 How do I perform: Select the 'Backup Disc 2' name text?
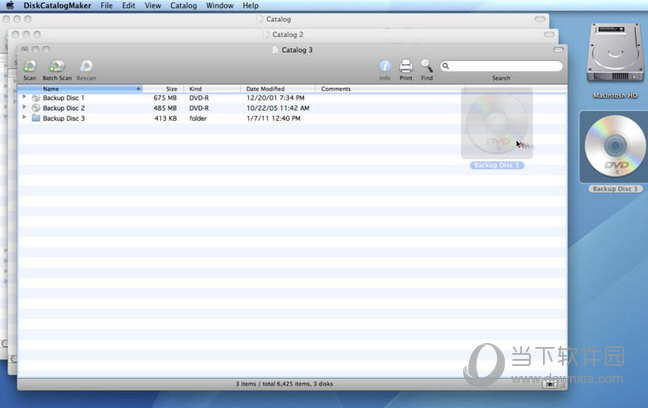(x=64, y=108)
